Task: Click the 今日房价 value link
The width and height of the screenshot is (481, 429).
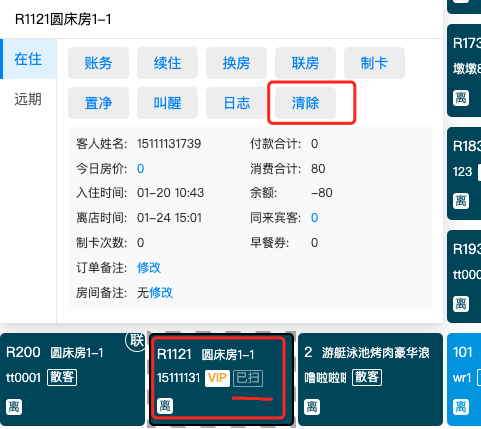Action: [x=140, y=169]
